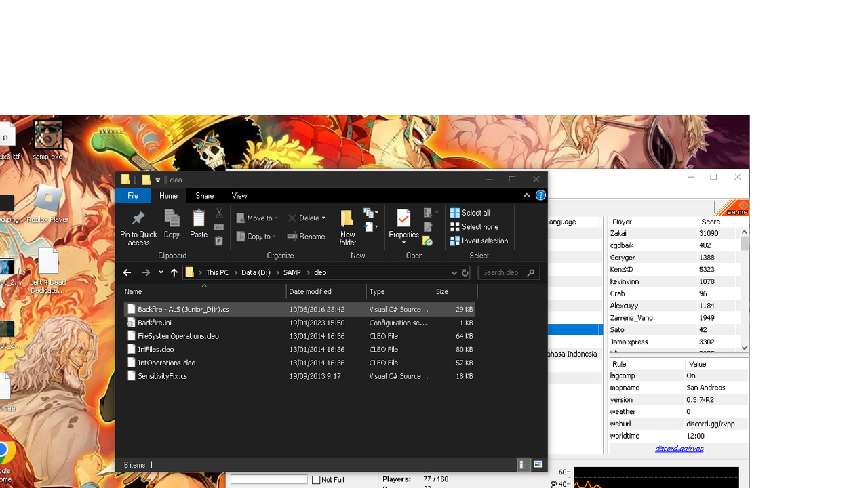Go forward with the right arrow
The image size is (868, 488).
point(146,272)
